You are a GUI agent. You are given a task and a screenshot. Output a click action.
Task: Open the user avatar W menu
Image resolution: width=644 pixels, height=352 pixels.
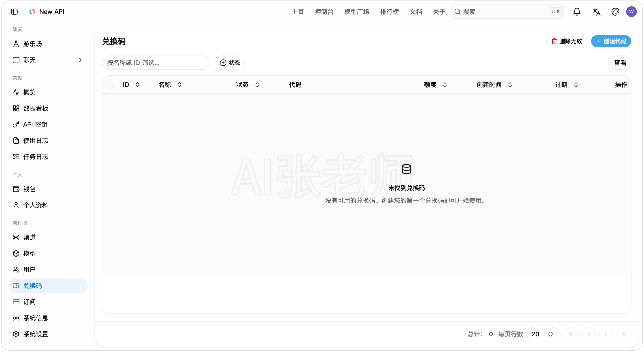(631, 11)
